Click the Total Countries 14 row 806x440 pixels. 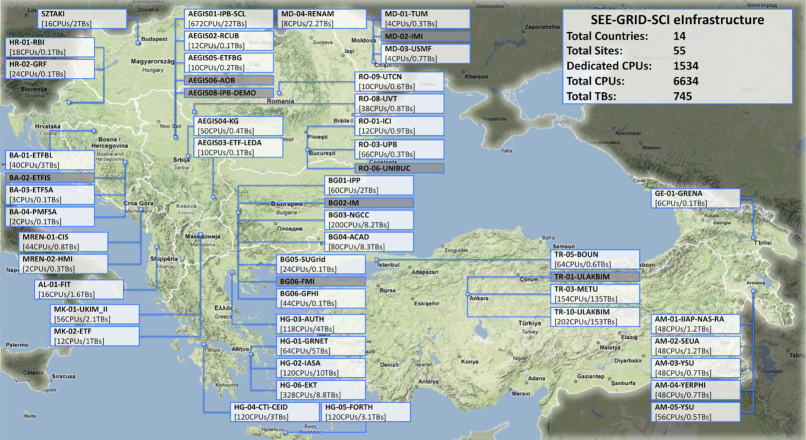[x=627, y=36]
